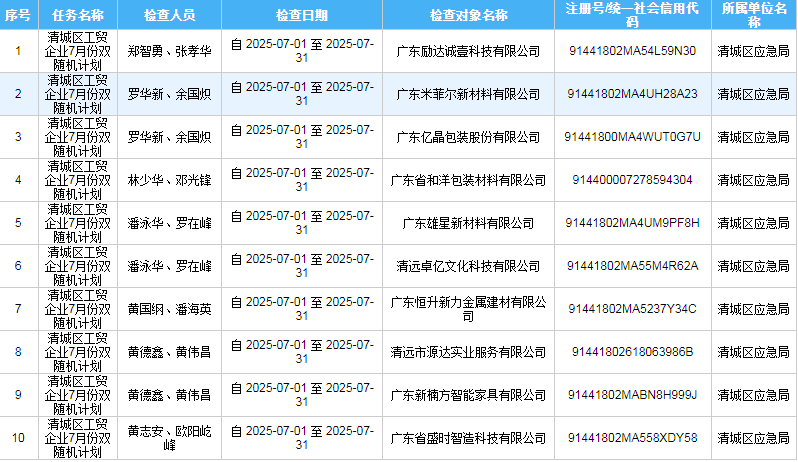Image resolution: width=798 pixels, height=462 pixels.
Task: Select credit code 91441802MA4UM9PF8H
Action: tap(632, 223)
